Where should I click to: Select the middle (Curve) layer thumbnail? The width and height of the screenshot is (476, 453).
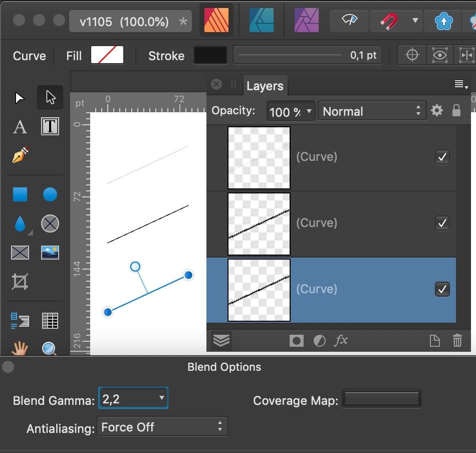coord(259,223)
